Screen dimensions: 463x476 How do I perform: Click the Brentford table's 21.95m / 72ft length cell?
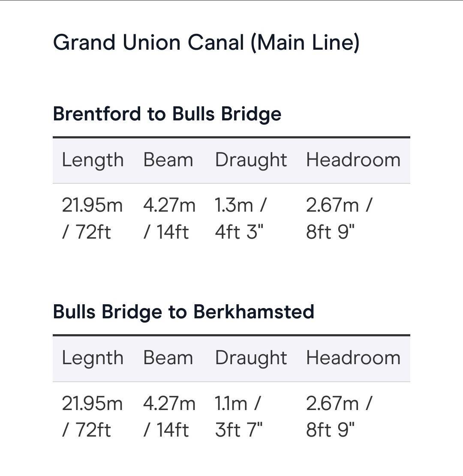tap(92, 218)
